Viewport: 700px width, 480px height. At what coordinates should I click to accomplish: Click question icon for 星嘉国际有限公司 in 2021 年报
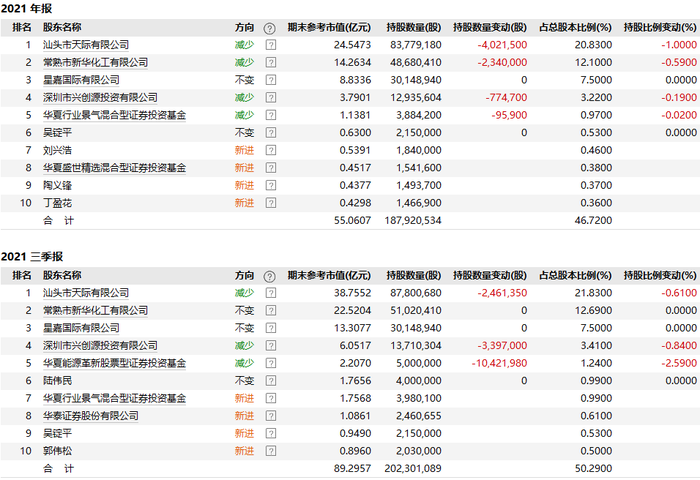[x=271, y=80]
